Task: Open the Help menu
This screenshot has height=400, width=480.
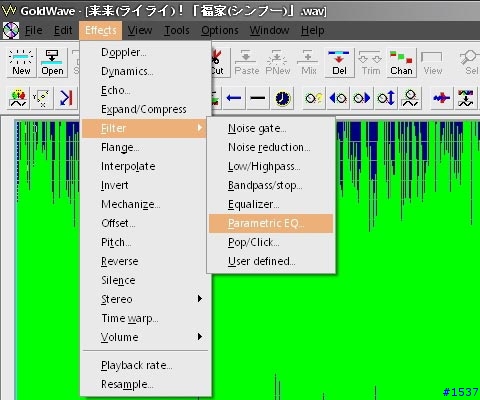Action: coord(313,30)
